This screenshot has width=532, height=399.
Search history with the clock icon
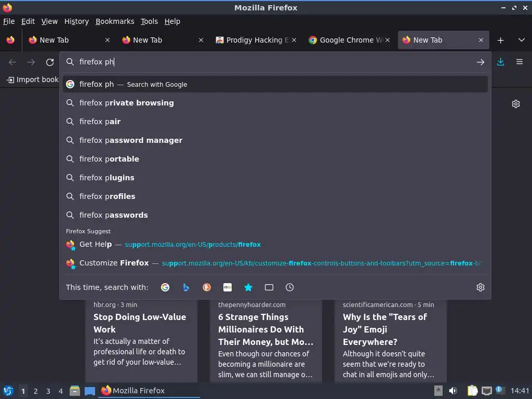[289, 287]
